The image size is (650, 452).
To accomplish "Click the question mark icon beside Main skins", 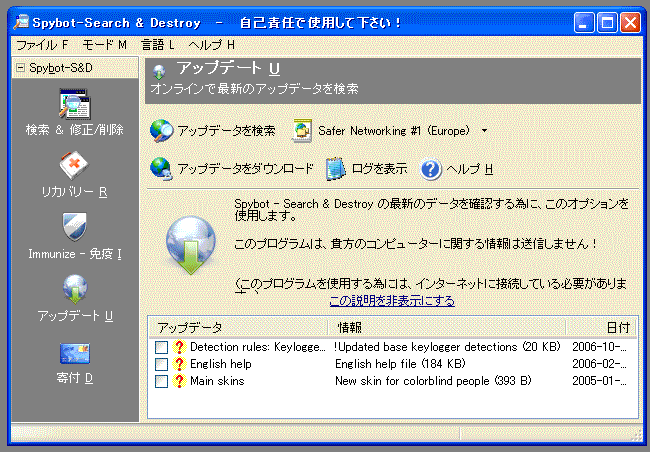I will click(179, 381).
